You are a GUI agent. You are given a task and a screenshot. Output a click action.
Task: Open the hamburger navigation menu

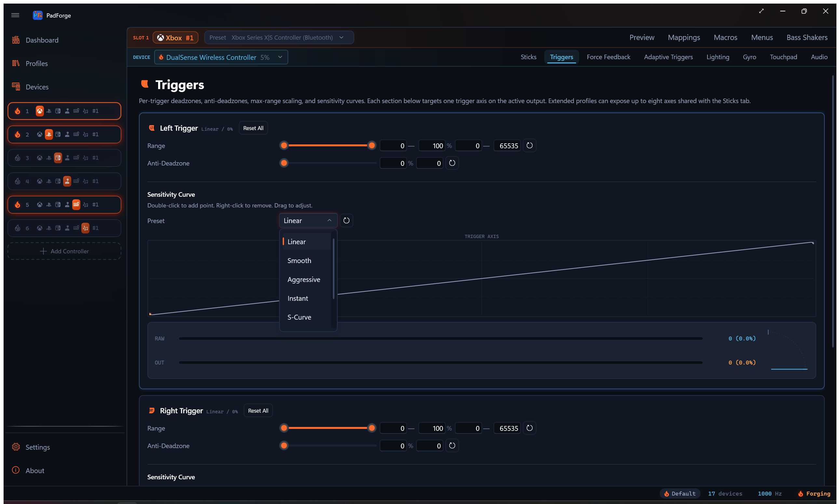tap(15, 15)
